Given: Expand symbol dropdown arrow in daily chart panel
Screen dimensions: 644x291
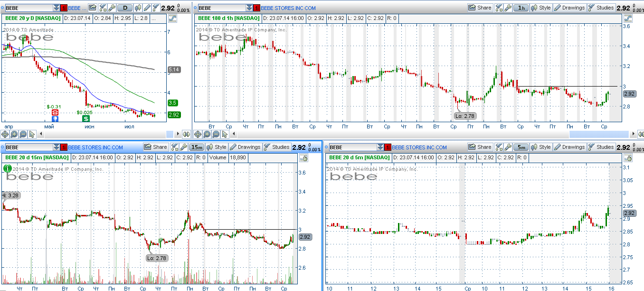Looking at the screenshot, I should [x=57, y=8].
